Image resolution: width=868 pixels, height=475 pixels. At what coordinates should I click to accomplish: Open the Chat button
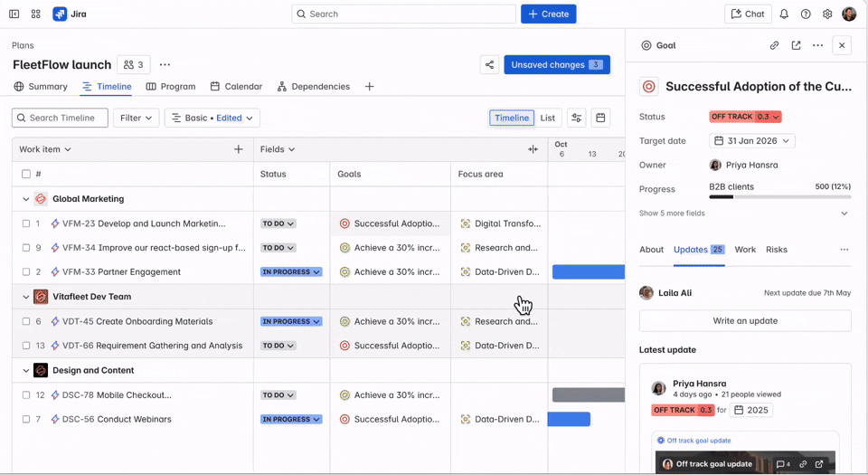(x=748, y=14)
